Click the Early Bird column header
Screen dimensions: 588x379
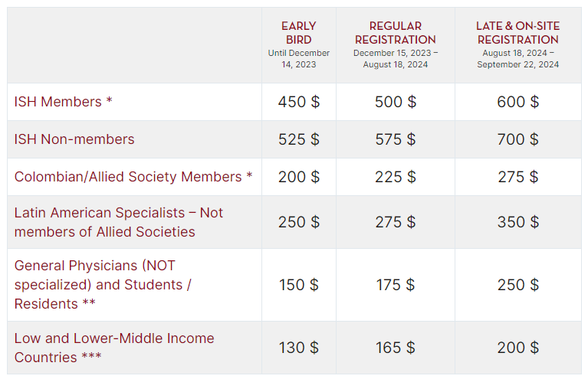coord(298,44)
